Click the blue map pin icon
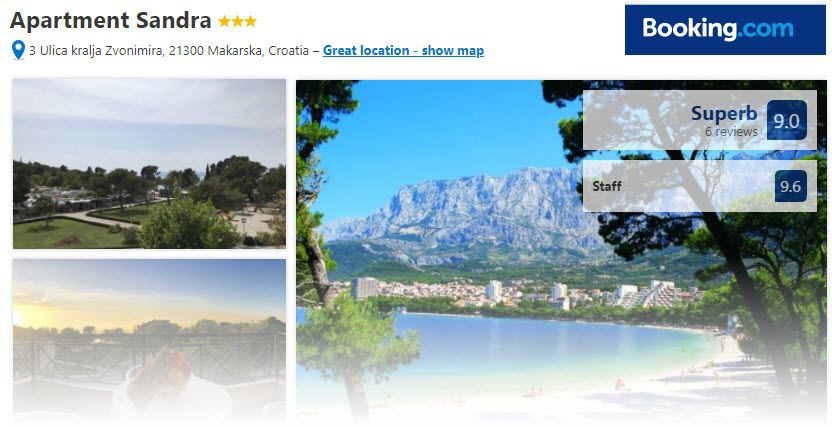 pos(18,50)
